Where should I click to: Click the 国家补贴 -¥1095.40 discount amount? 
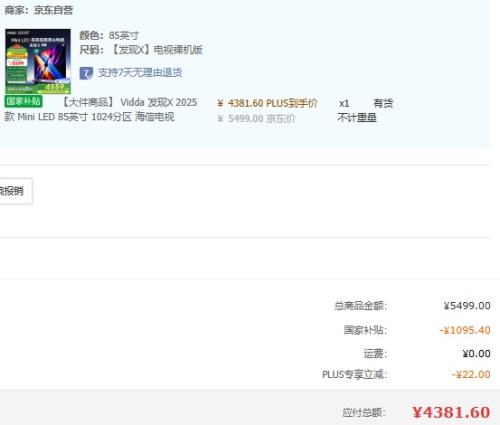(465, 330)
